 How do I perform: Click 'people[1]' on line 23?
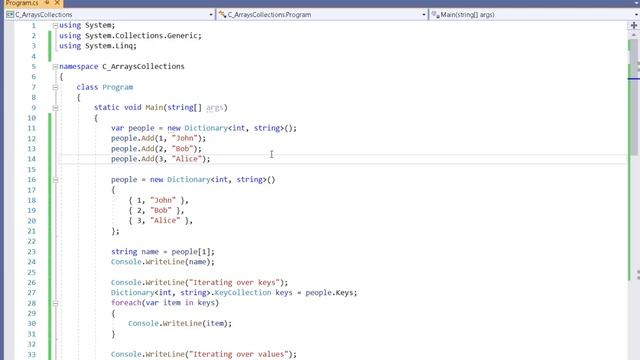click(x=191, y=252)
